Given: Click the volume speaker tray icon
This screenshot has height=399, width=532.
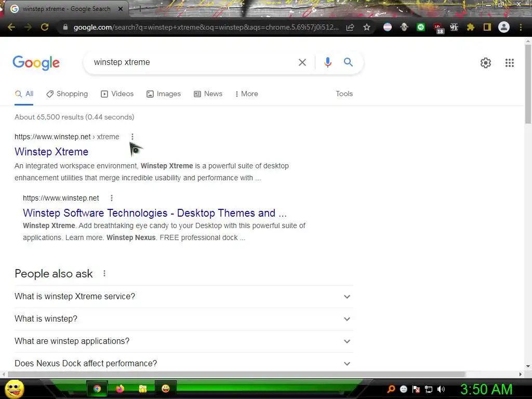Looking at the screenshot, I should [x=441, y=389].
